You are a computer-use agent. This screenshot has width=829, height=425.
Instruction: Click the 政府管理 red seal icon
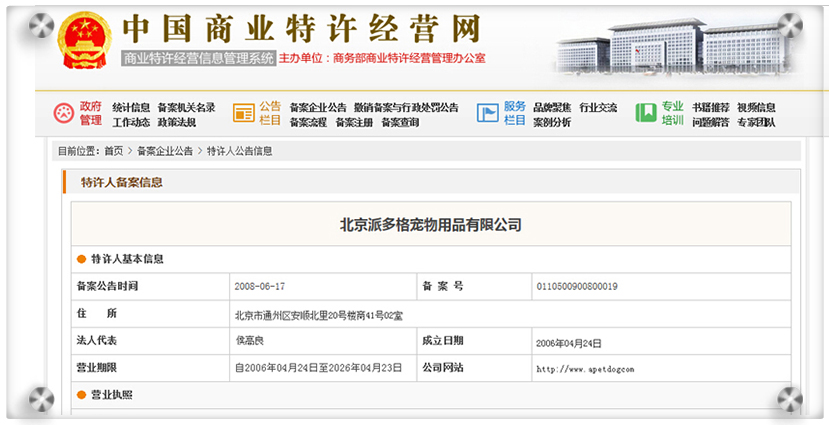point(63,114)
